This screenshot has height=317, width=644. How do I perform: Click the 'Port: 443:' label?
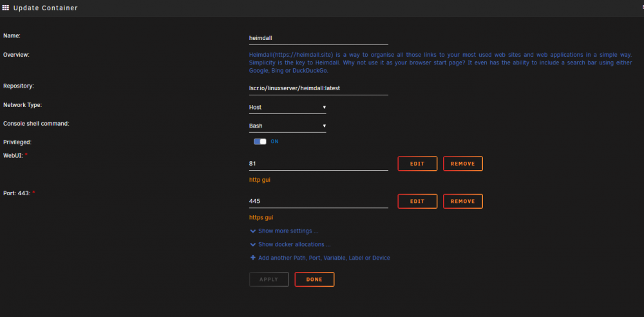pos(17,193)
